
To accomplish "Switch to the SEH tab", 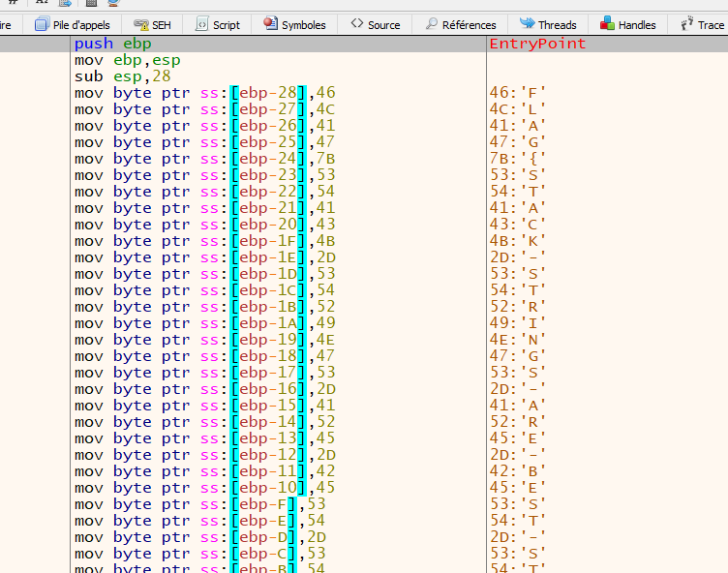I will tap(152, 24).
